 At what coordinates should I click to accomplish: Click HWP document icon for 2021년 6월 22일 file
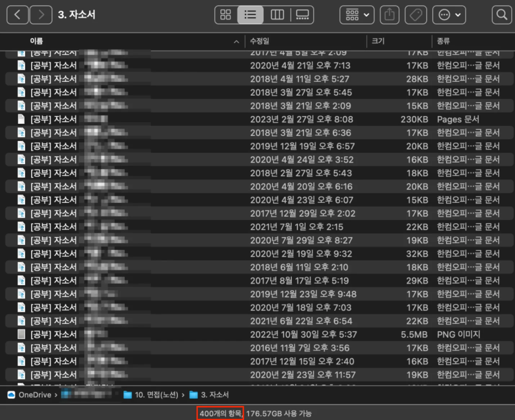(x=21, y=321)
